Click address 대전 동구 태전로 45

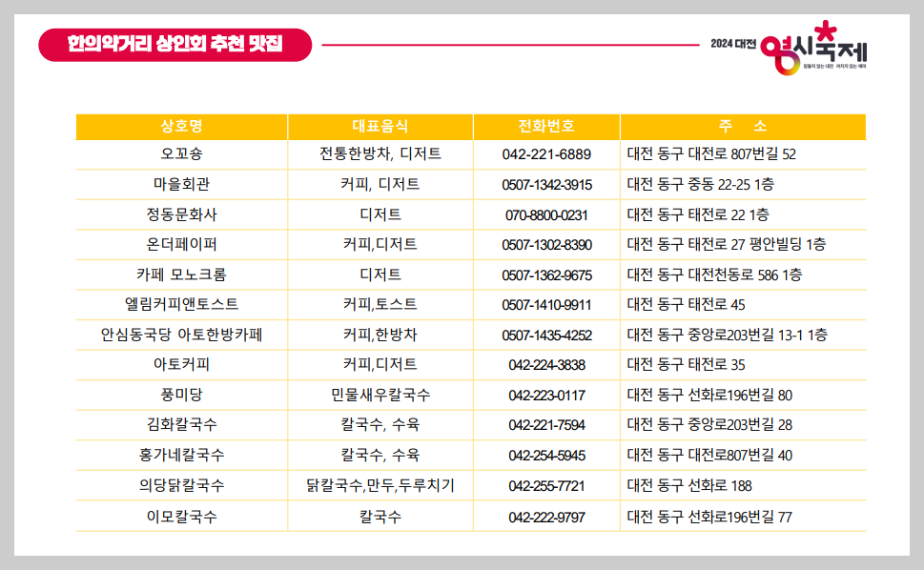[686, 304]
